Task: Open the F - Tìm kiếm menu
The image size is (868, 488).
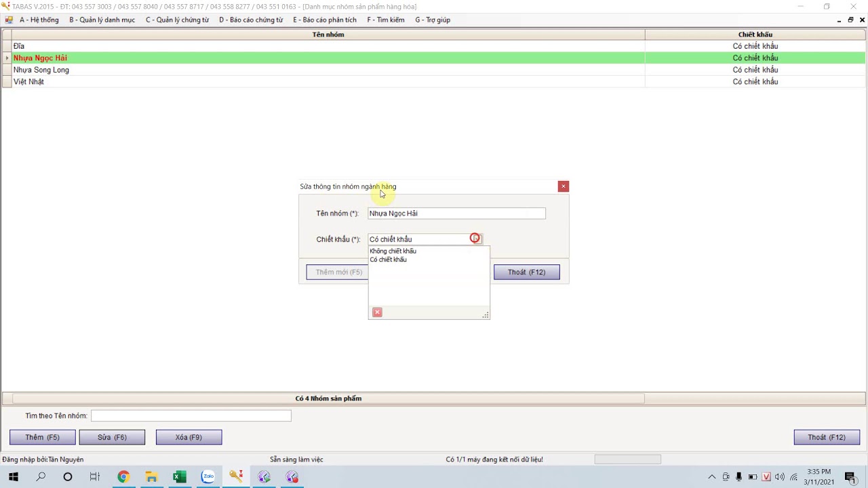Action: click(x=386, y=20)
